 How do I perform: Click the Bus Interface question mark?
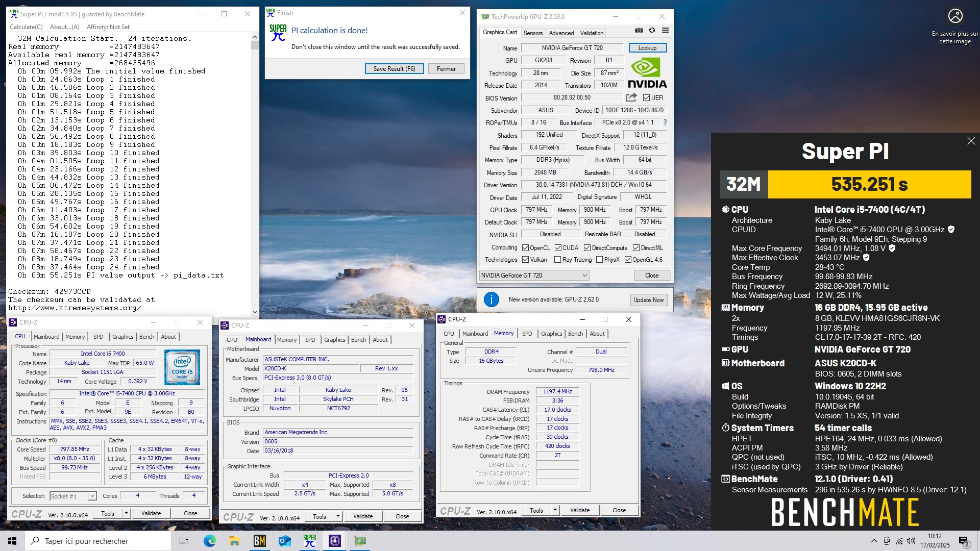[x=665, y=122]
